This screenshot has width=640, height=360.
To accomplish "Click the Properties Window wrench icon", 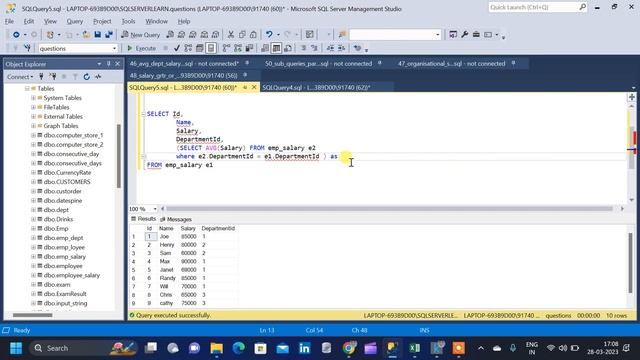I will coord(464,35).
